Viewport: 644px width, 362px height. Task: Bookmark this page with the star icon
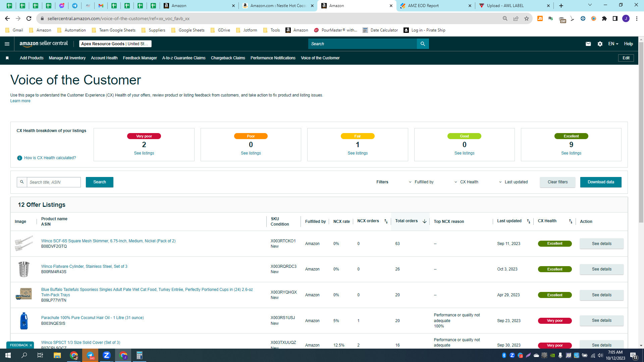coord(527,18)
